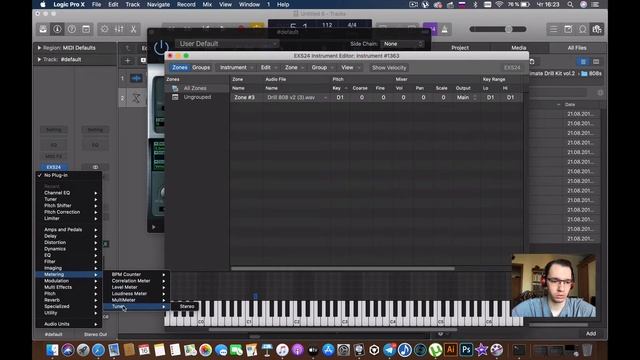This screenshot has height=360, width=640.
Task: Click the Key D1 value
Action: (x=340, y=98)
